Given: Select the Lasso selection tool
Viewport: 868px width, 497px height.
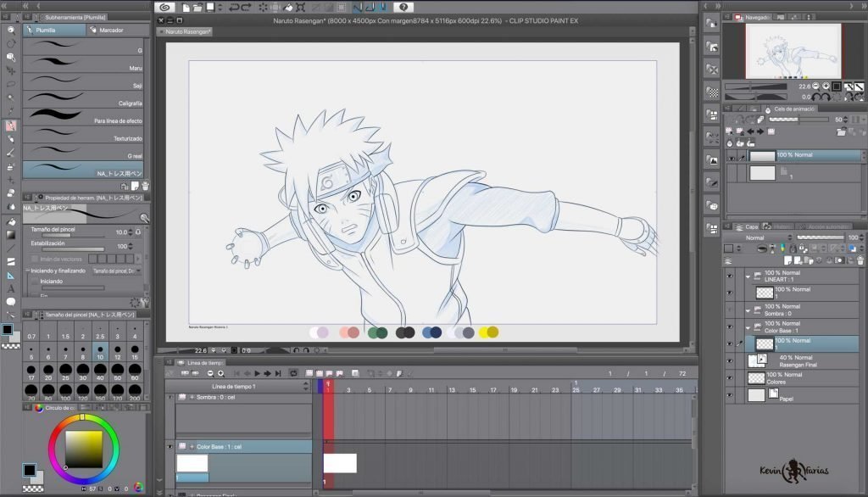Looking at the screenshot, I should point(10,84).
